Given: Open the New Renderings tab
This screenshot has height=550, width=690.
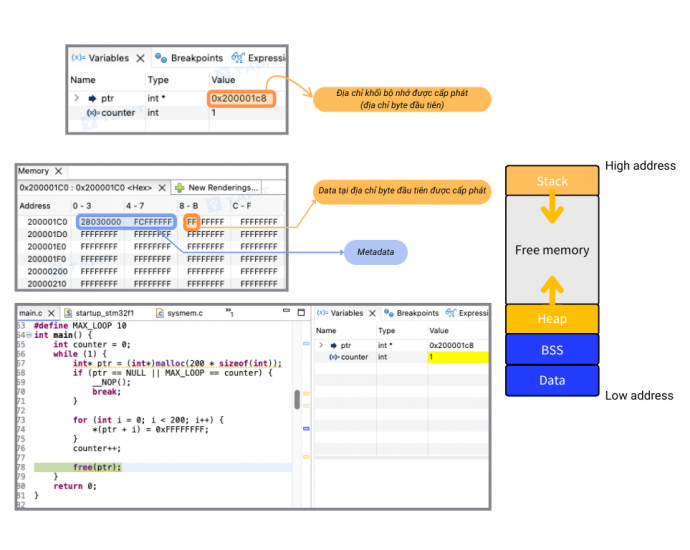Looking at the screenshot, I should coord(217,188).
